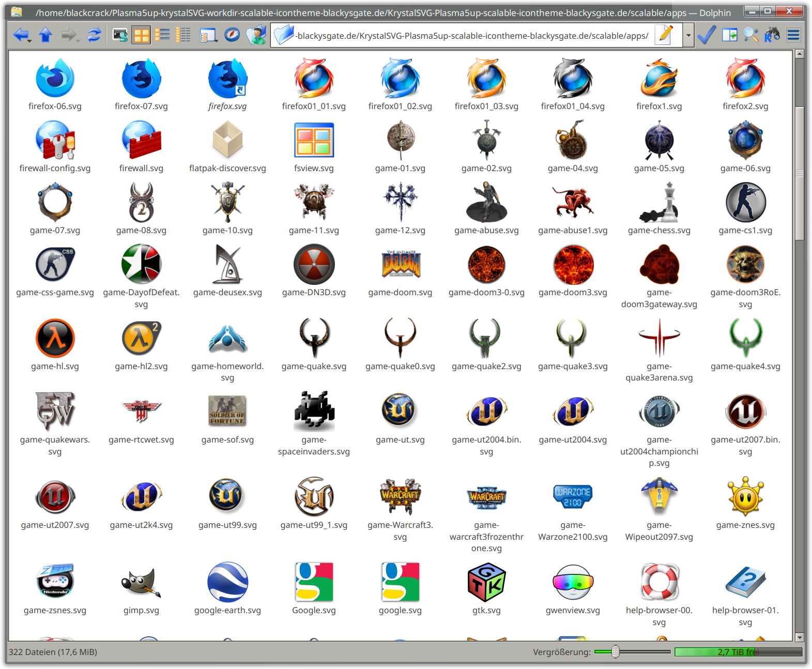Select game-cs1.svg Counter-Strike icon
Viewport: 812px width, 669px height.
coord(745,203)
